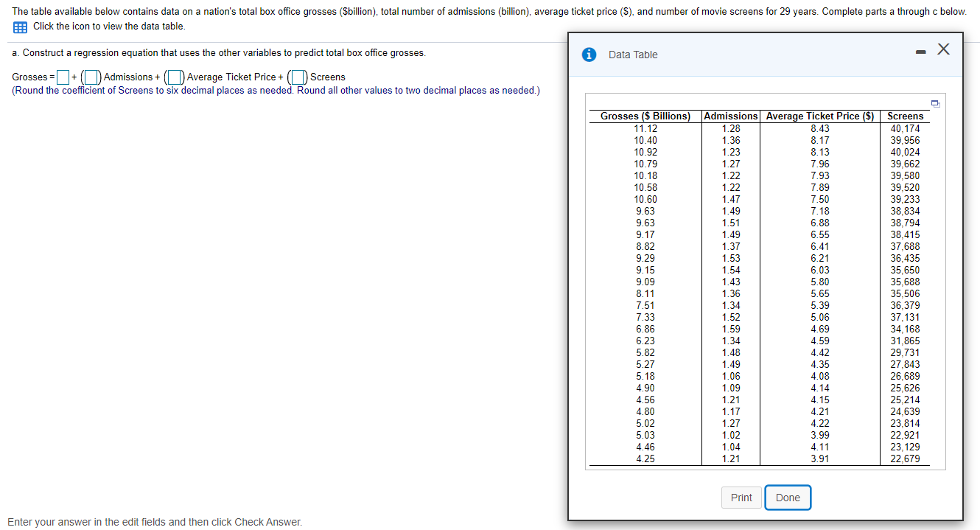Click the 'Data Table' dialog title
Screen dimensions: 980x530
point(633,55)
